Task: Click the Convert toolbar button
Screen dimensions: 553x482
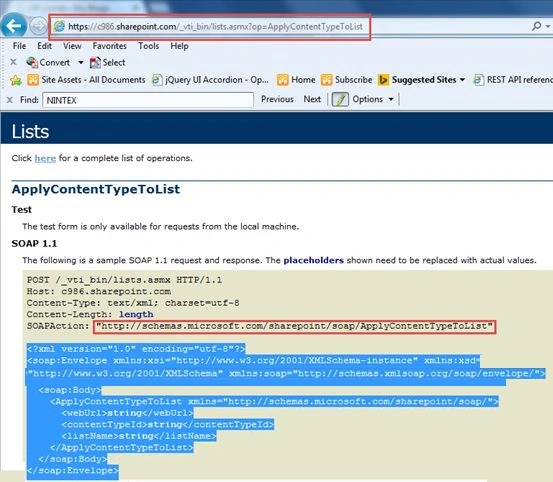Action: pos(48,62)
